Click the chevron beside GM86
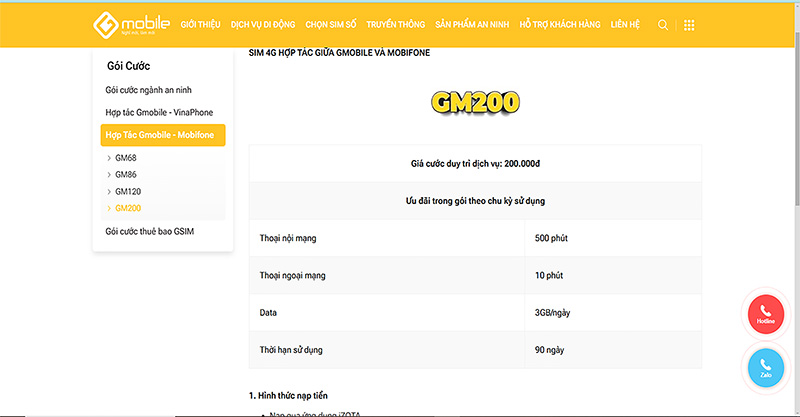Screen dimensions: 800x417 tap(109, 175)
